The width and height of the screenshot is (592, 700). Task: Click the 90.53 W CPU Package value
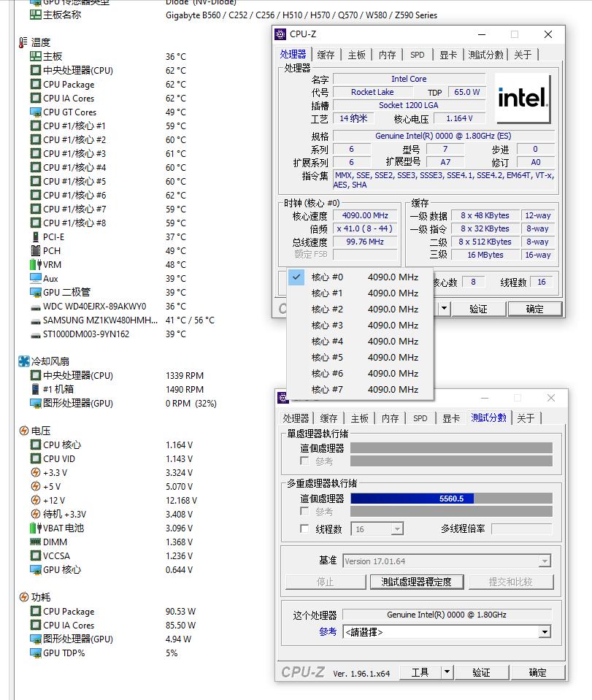point(181,611)
